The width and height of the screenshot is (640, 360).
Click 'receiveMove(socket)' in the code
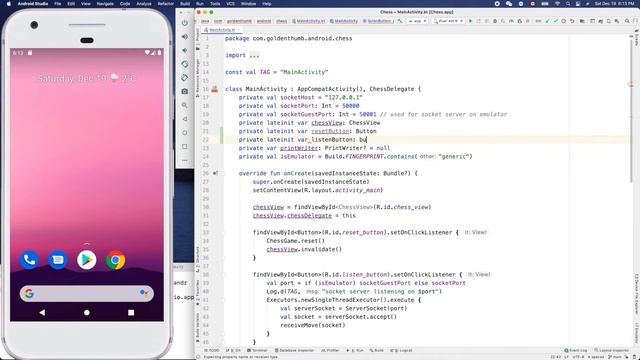[313, 325]
